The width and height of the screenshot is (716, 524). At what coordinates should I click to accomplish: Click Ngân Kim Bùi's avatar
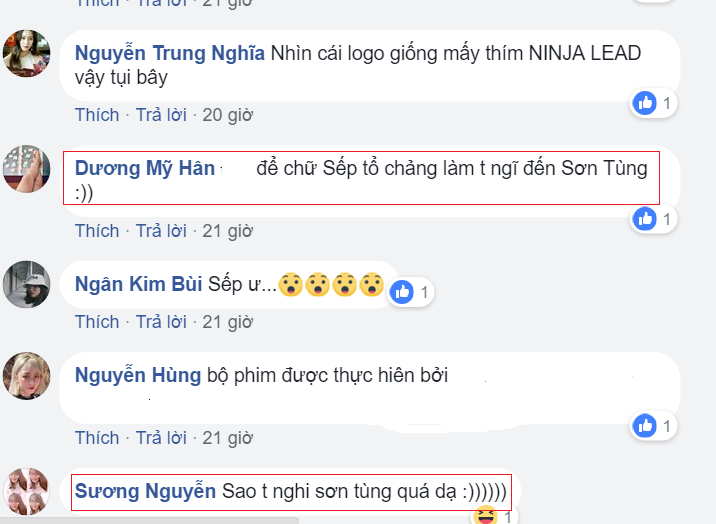tap(27, 284)
